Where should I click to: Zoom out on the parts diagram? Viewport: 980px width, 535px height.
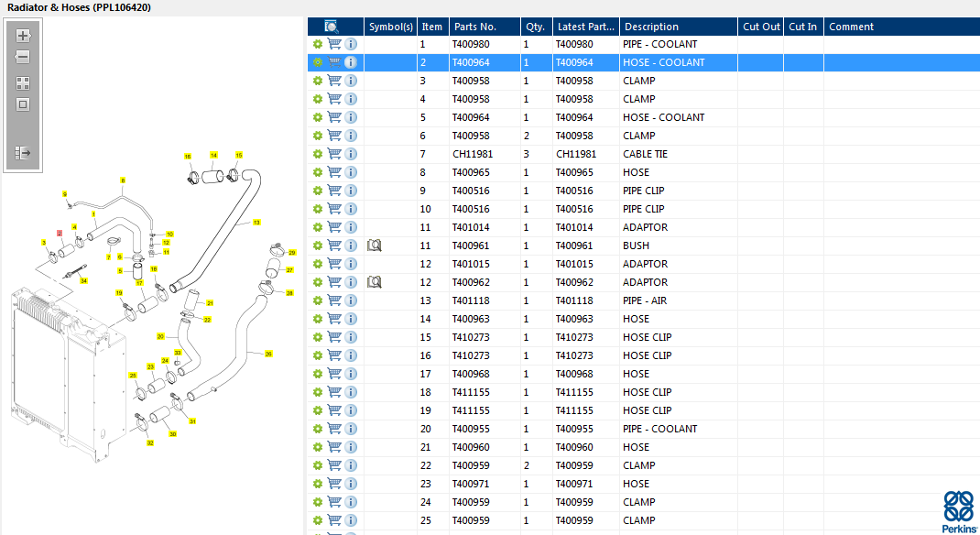click(x=23, y=57)
